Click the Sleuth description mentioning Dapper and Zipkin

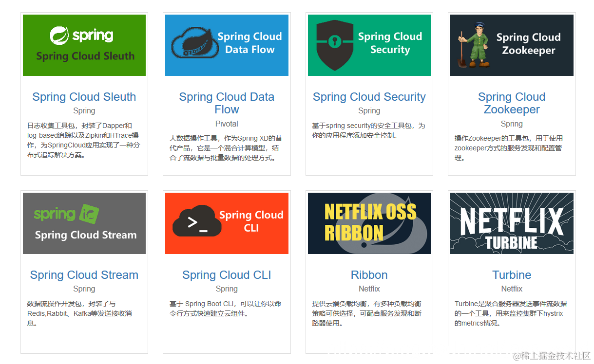(x=84, y=140)
